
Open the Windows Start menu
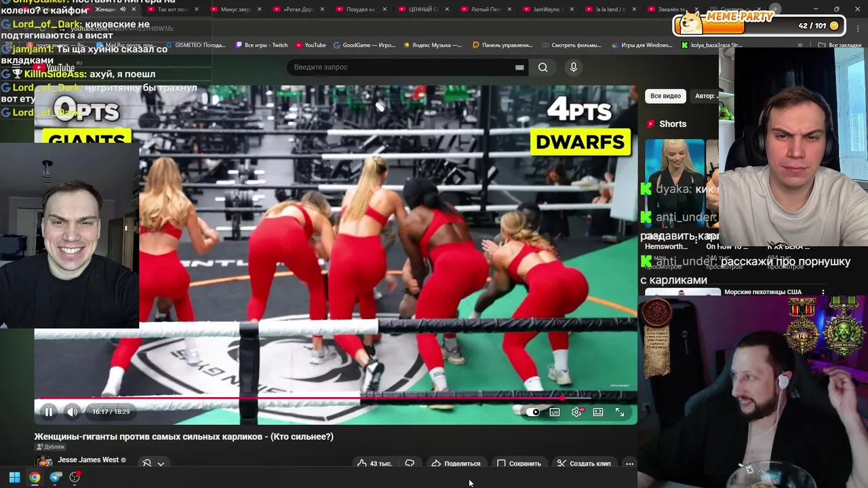[x=14, y=477]
